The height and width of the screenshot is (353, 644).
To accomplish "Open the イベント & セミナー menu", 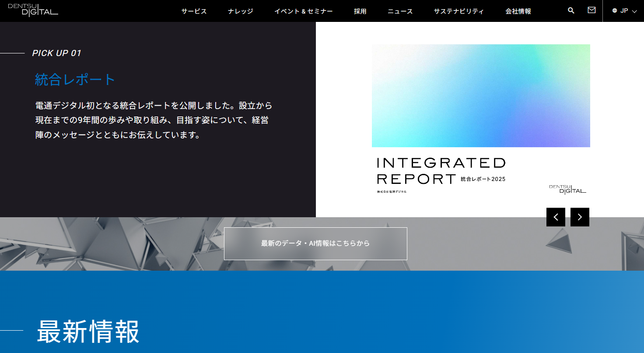I will [x=304, y=11].
